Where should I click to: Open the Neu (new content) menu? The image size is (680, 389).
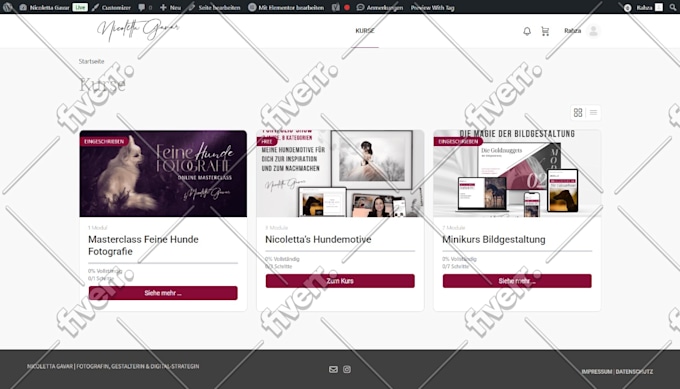point(170,7)
